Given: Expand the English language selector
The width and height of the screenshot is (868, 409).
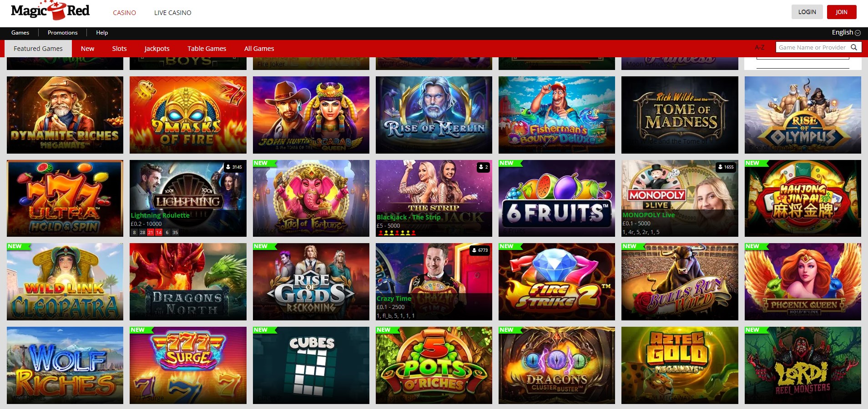Looking at the screenshot, I should tap(846, 32).
